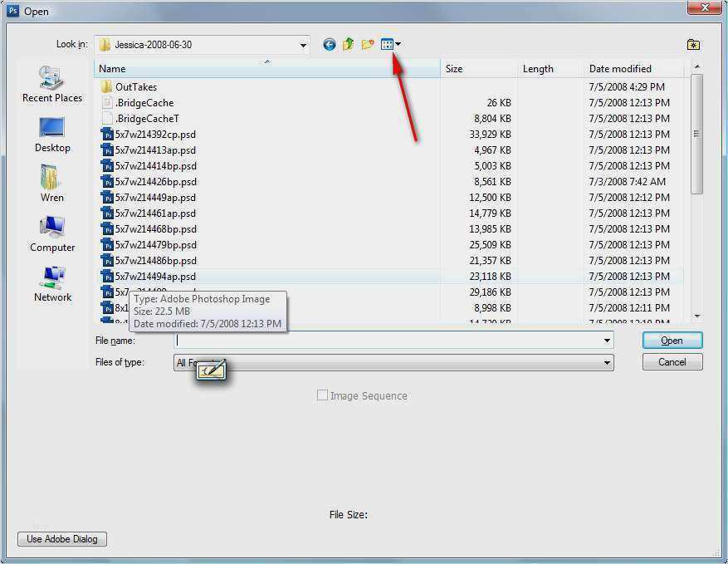This screenshot has height=564, width=728.
Task: Expand the Look in folder dropdown
Action: coord(301,45)
